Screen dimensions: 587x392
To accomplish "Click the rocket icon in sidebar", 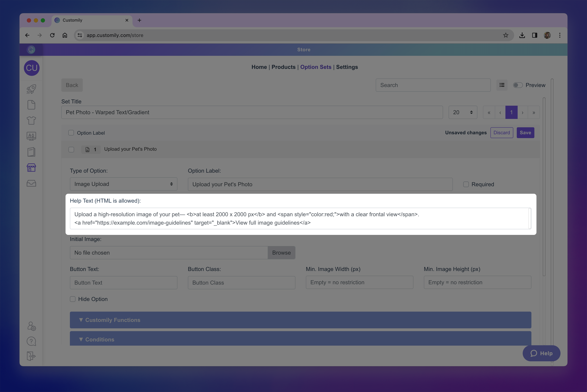I will click(x=31, y=89).
